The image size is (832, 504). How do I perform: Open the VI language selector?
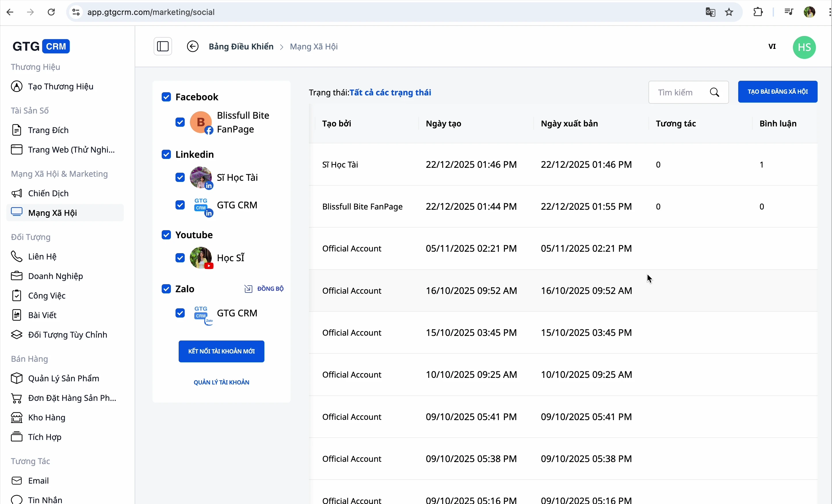point(772,47)
